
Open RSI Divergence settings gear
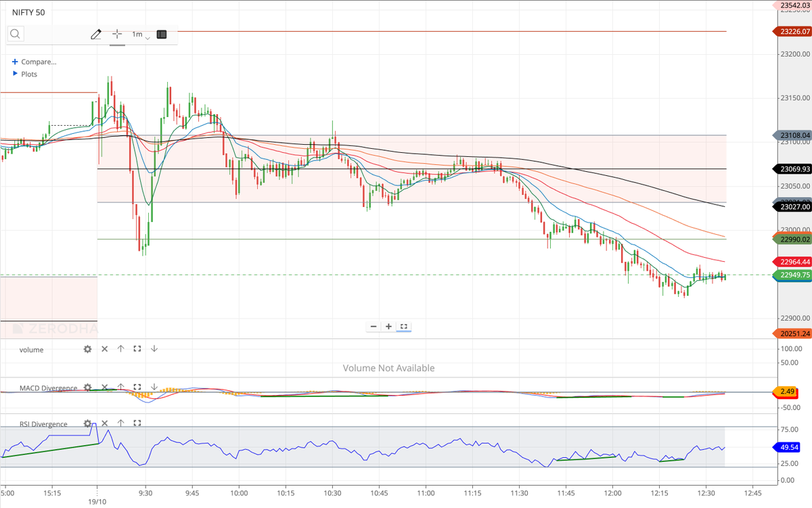pyautogui.click(x=87, y=423)
